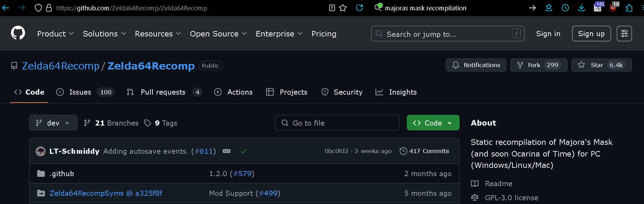Open the browser bookmarks menu icon

click(x=549, y=8)
